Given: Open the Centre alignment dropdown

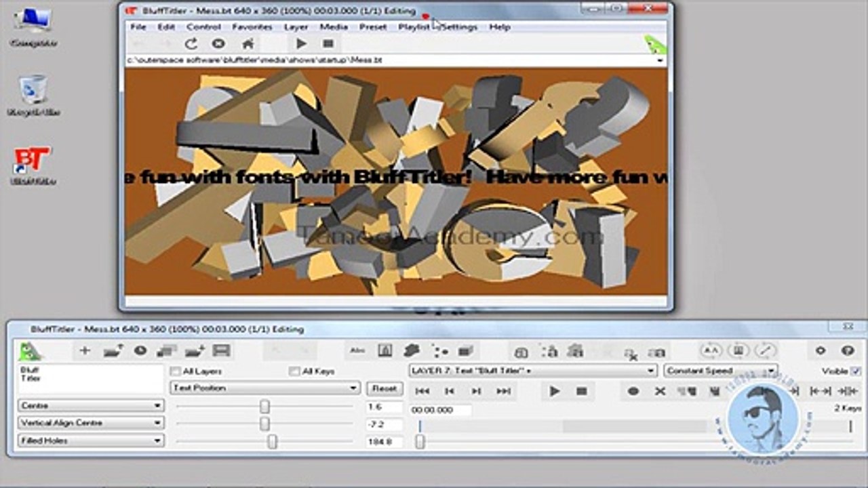Looking at the screenshot, I should tap(91, 405).
